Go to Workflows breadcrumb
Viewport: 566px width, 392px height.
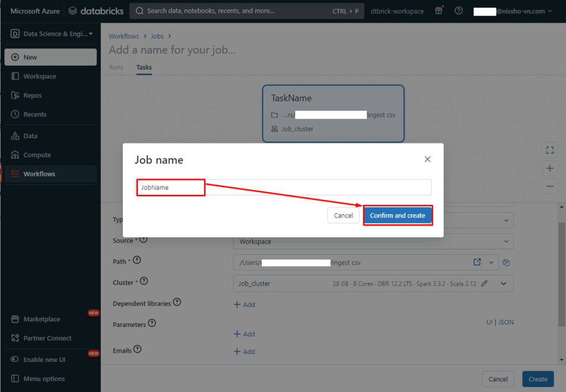124,36
